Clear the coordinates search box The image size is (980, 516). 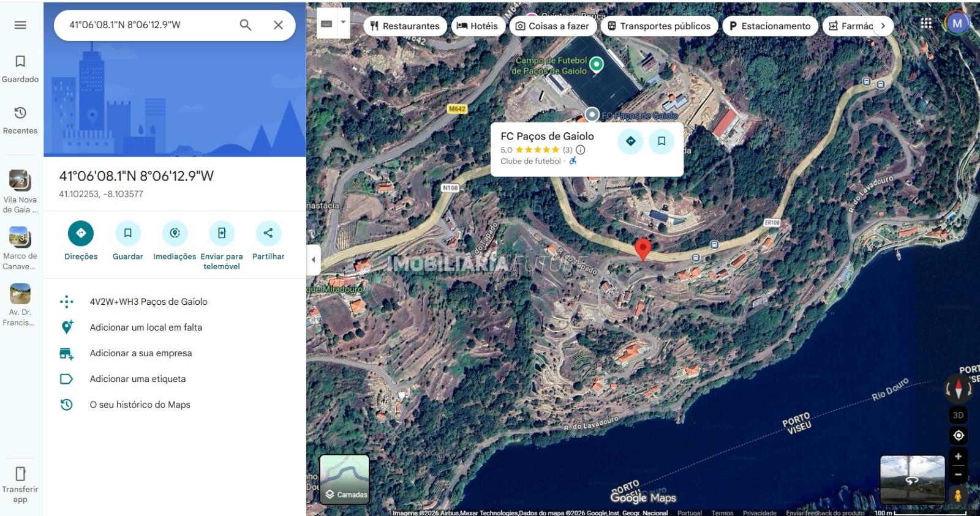pyautogui.click(x=278, y=25)
